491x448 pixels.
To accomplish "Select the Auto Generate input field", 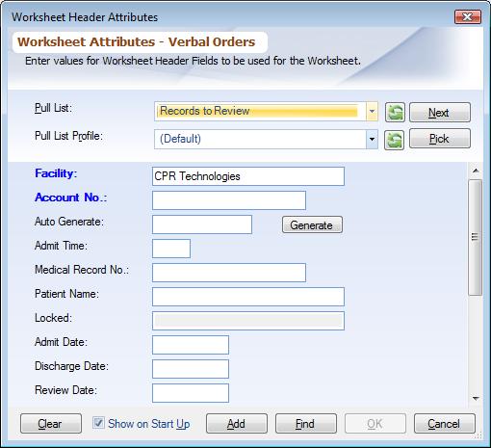I will coord(202,224).
